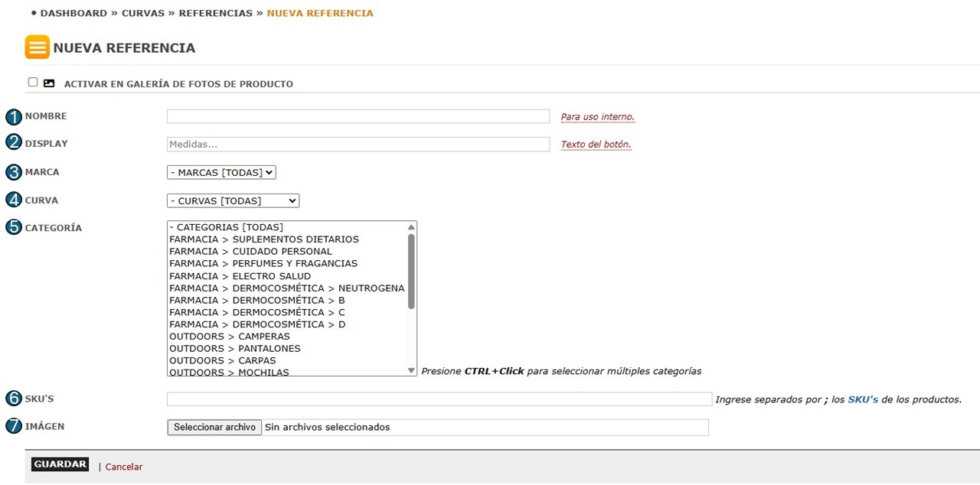
Task: Click the Cancelar link
Action: point(124,467)
